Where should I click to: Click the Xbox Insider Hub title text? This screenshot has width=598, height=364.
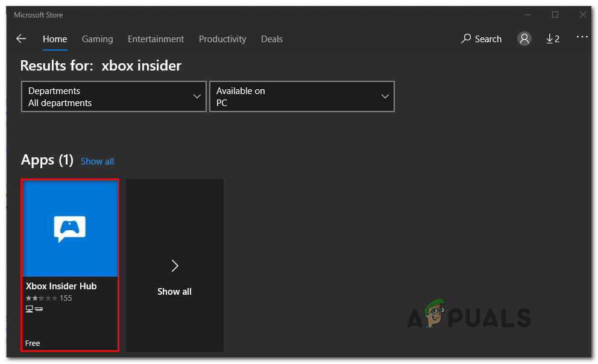tap(61, 286)
